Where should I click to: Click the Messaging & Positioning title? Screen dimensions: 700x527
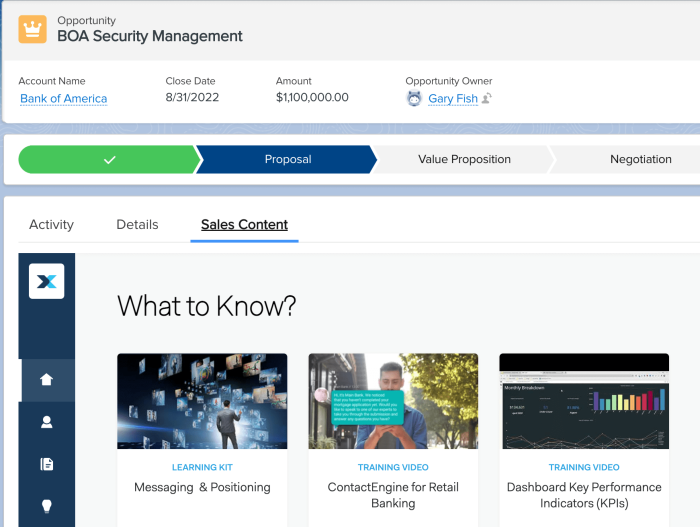(x=202, y=487)
